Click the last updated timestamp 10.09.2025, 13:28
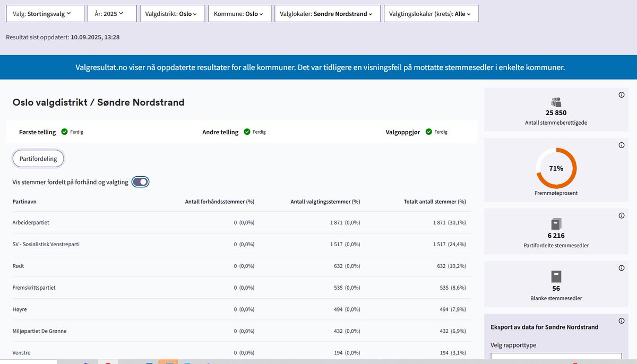 point(95,37)
